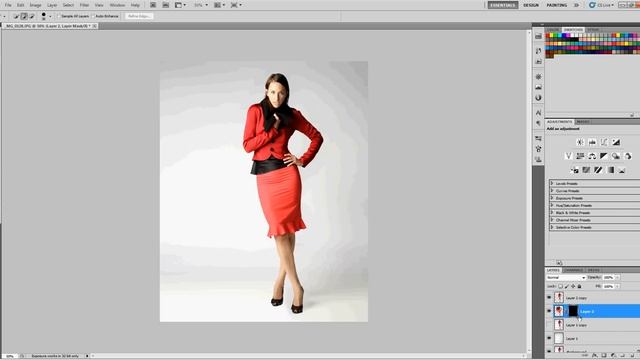Open the File menu
Image resolution: width=640 pixels, height=360 pixels.
pos(8,5)
